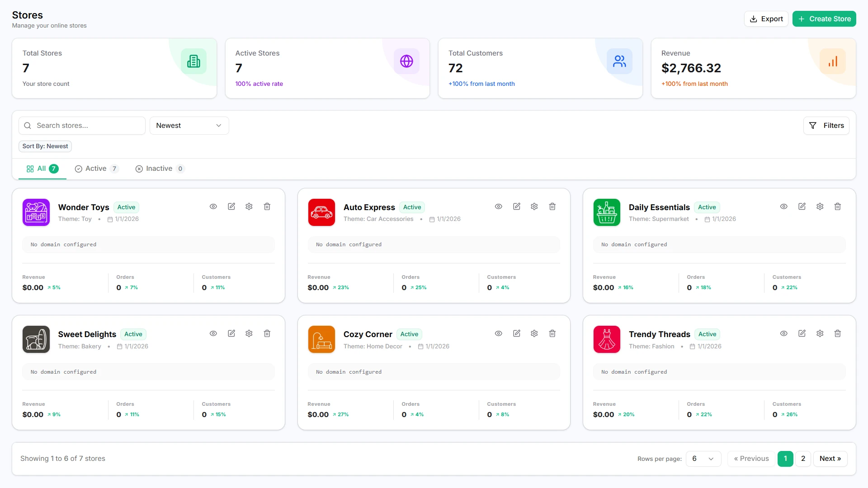Click the Revenue bar chart icon

coord(833,61)
